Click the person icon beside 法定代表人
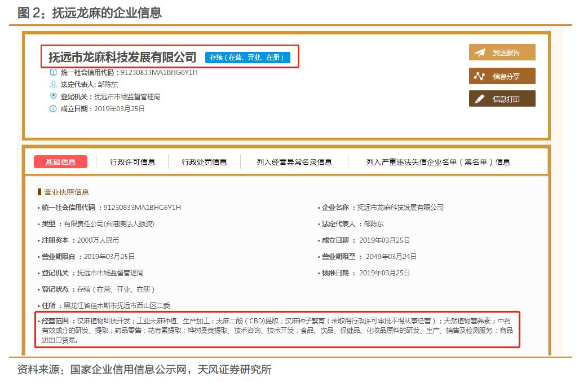Screen dimensions: 588x382 (53, 84)
